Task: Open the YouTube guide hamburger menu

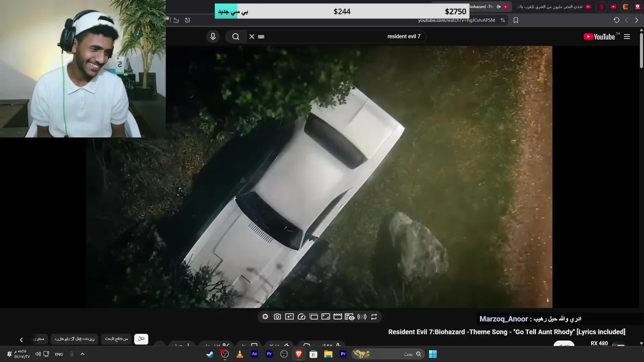Action: tap(627, 37)
